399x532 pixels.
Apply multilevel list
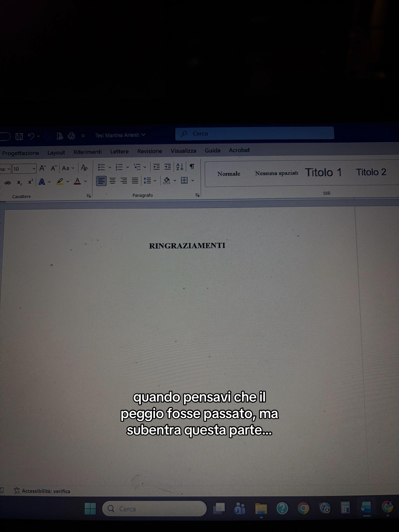(x=137, y=167)
